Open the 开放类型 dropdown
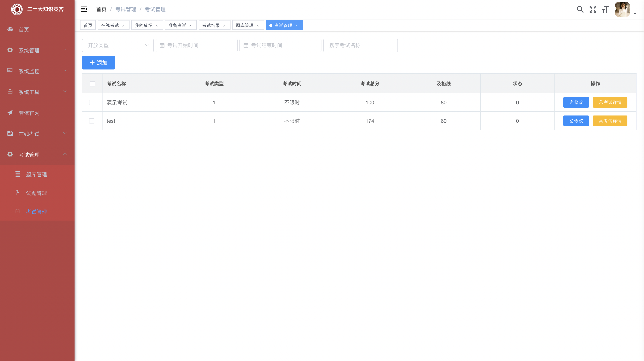This screenshot has height=361, width=644. click(x=118, y=45)
